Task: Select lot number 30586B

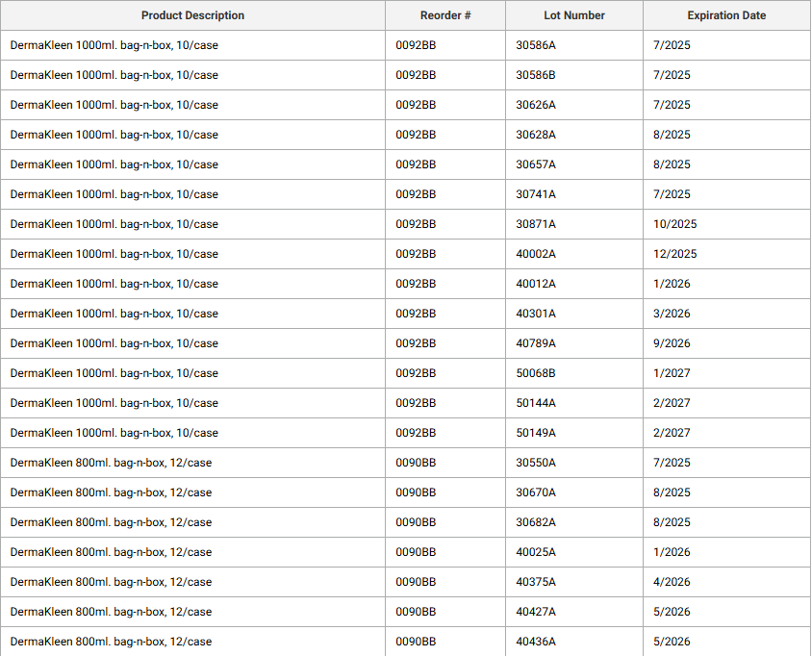Action: [x=536, y=75]
